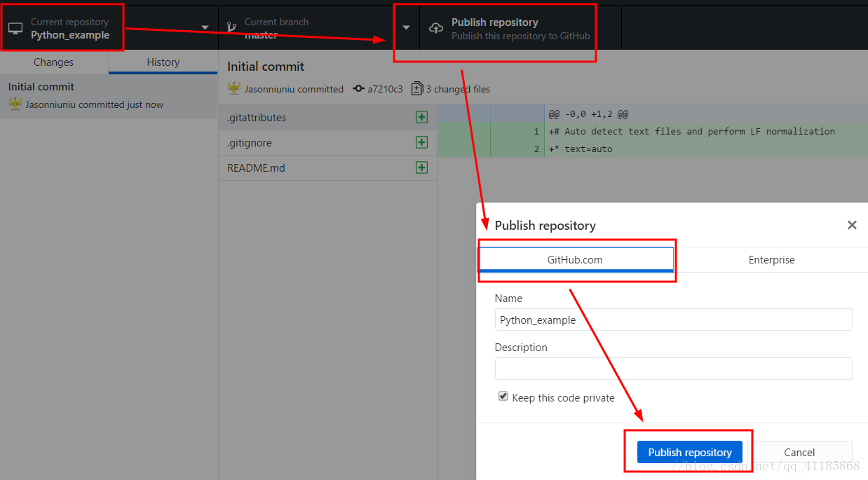This screenshot has width=868, height=480.
Task: Toggle Keep this code private checkbox
Action: (x=503, y=397)
